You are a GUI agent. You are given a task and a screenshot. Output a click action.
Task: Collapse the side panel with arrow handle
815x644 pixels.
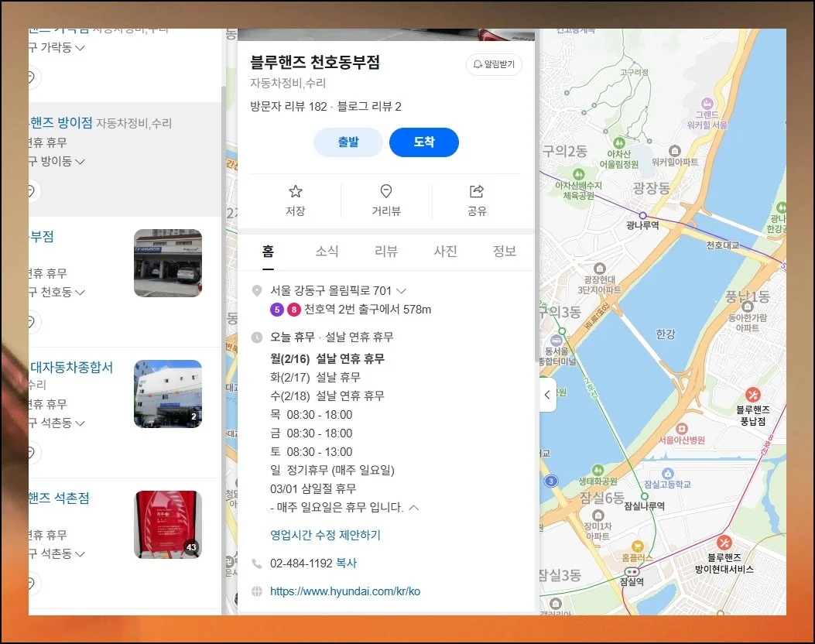tap(547, 395)
